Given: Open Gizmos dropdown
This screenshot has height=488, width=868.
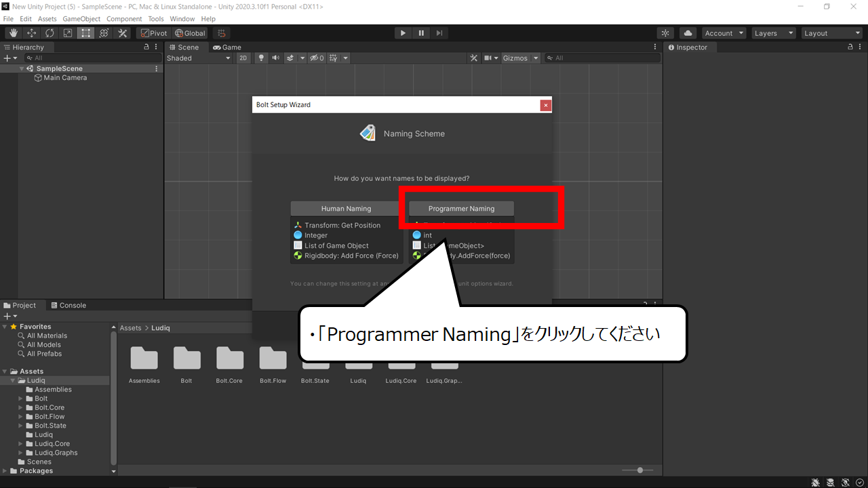Looking at the screenshot, I should pos(521,58).
